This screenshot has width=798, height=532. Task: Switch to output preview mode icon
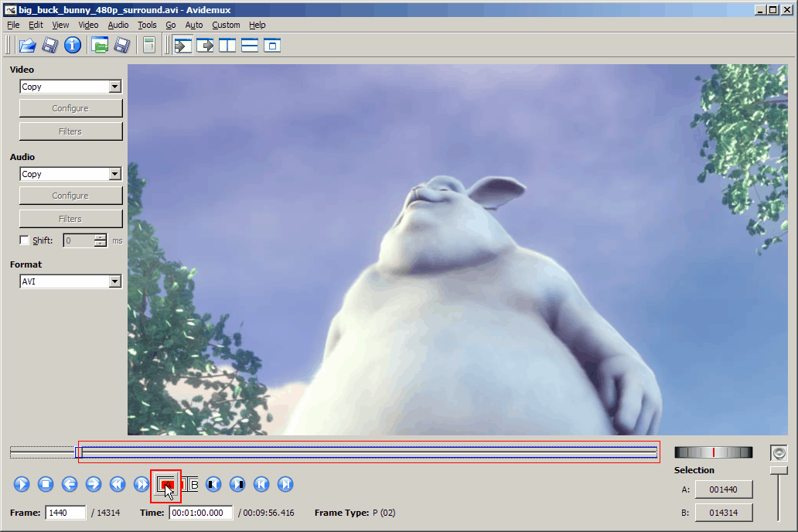[205, 46]
